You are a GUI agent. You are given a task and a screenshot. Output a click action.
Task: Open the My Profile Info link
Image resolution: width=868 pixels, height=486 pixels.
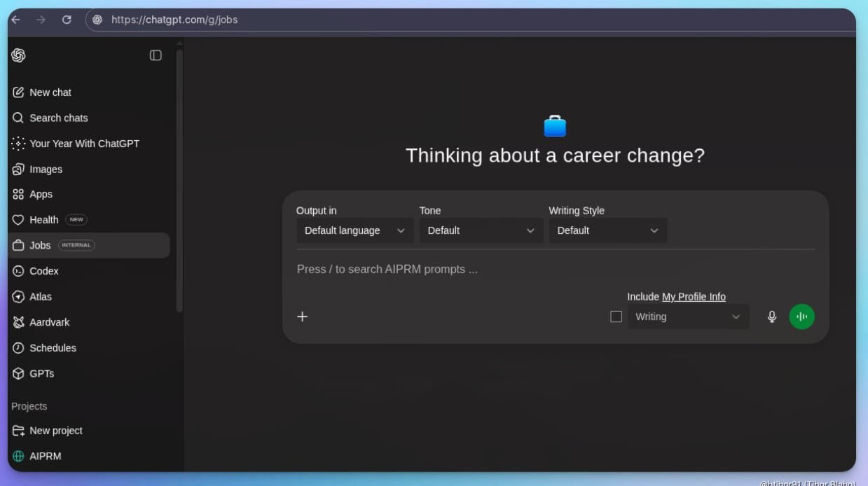tap(694, 297)
